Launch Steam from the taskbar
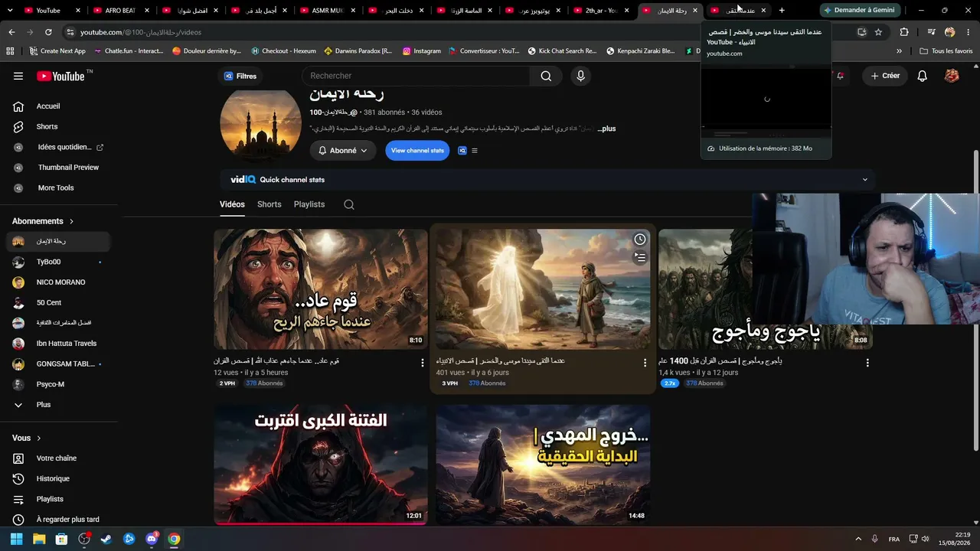 106,539
